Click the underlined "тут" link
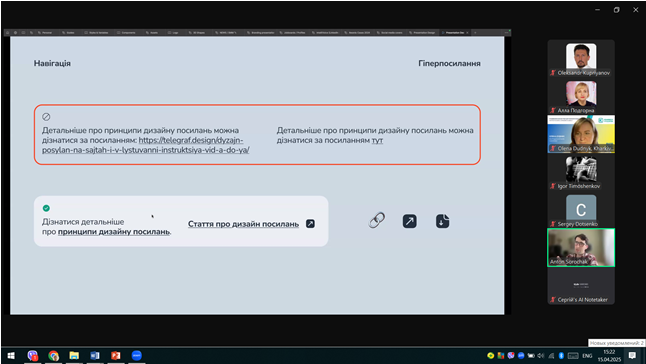The height and width of the screenshot is (364, 646). click(x=377, y=140)
